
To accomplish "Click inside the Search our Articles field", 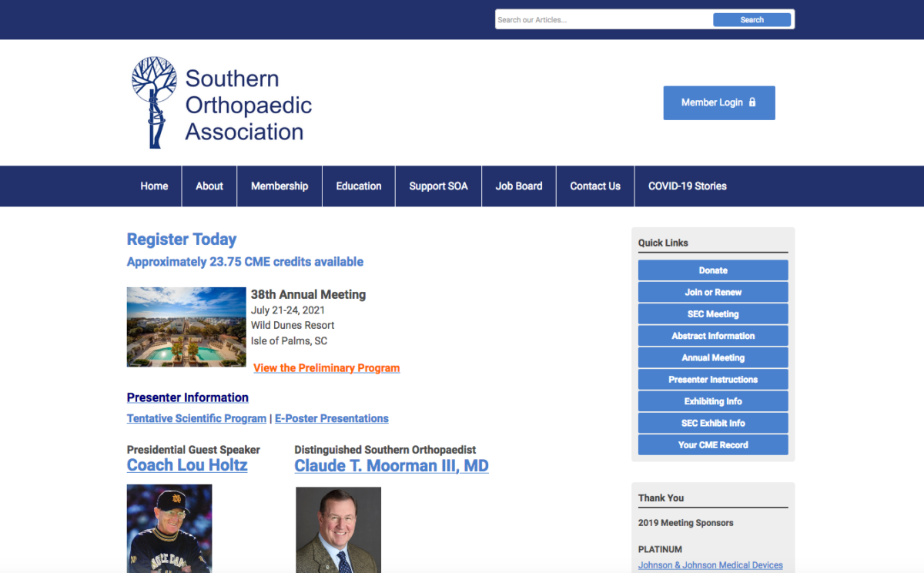I will [x=601, y=19].
